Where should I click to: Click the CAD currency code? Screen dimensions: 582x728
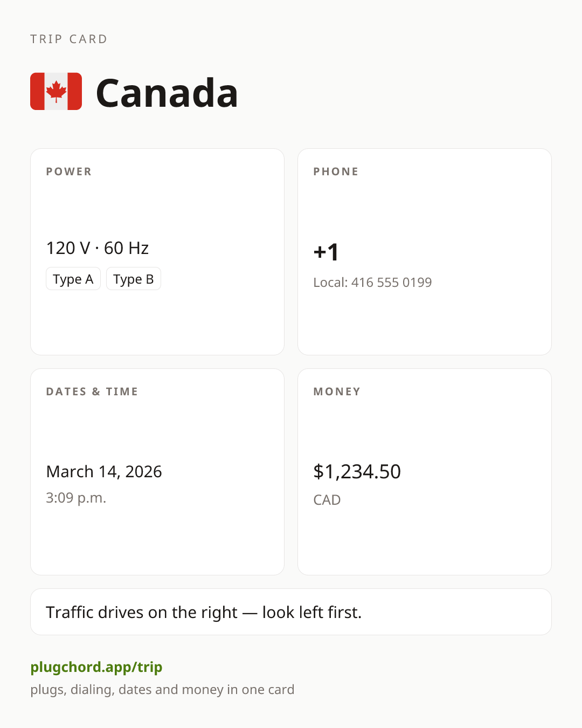click(327, 500)
